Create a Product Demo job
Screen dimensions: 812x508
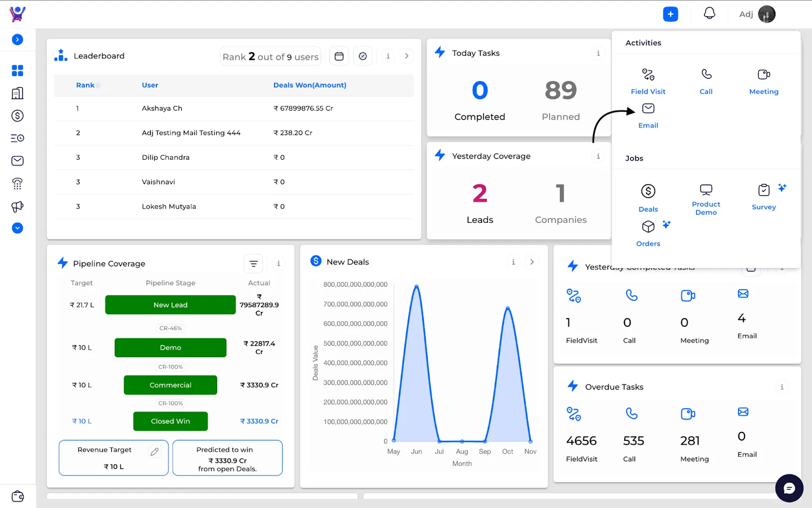706,200
